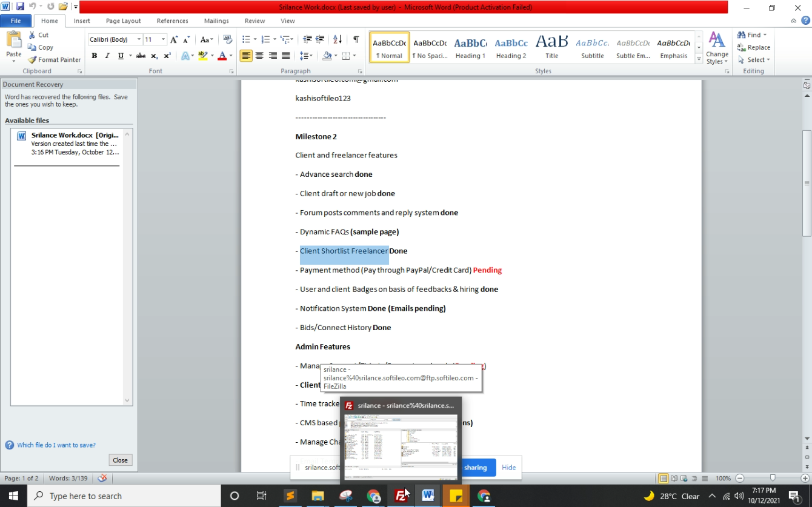The image size is (812, 507).
Task: Open Change Styles options
Action: [x=717, y=48]
